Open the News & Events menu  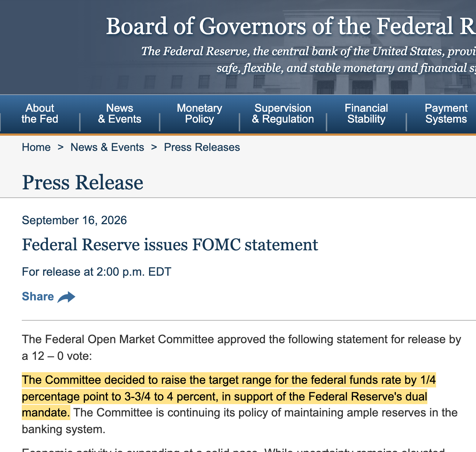120,114
